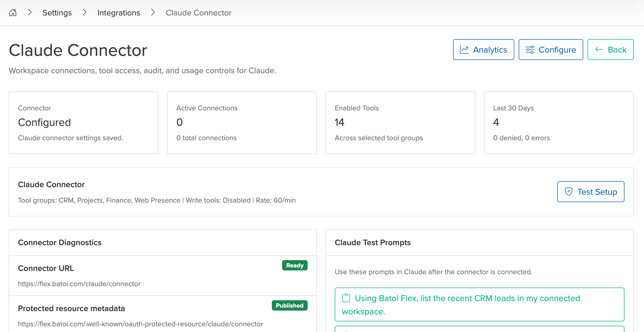Click the Connector Configured status card
644x332 pixels.
[x=84, y=123]
